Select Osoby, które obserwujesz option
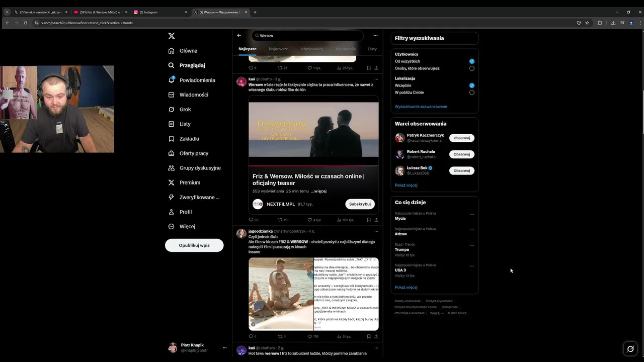This screenshot has width=644, height=362. pyautogui.click(x=472, y=68)
